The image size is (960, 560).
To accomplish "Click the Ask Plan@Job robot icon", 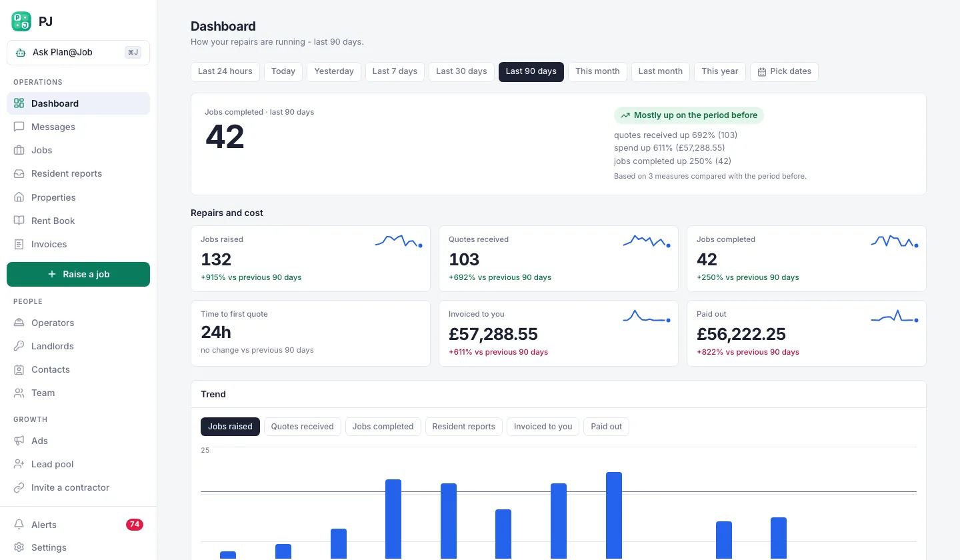I will tap(20, 53).
